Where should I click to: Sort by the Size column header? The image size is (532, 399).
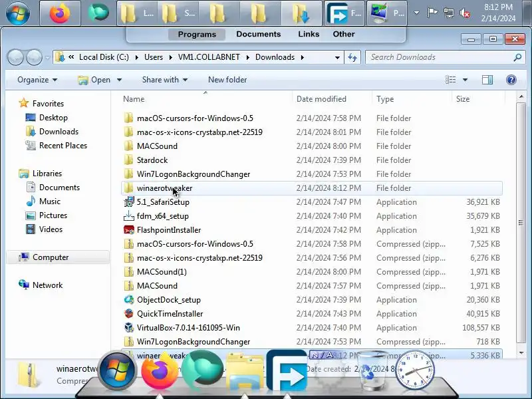pyautogui.click(x=478, y=98)
